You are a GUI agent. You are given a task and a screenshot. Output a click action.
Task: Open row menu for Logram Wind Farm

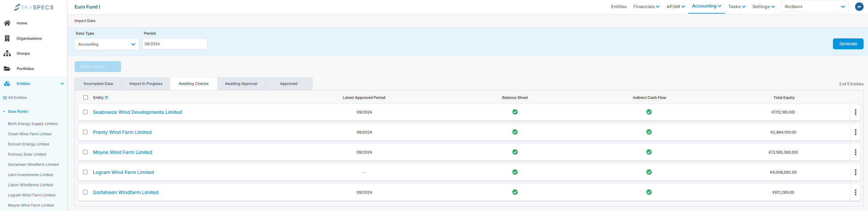(855, 172)
